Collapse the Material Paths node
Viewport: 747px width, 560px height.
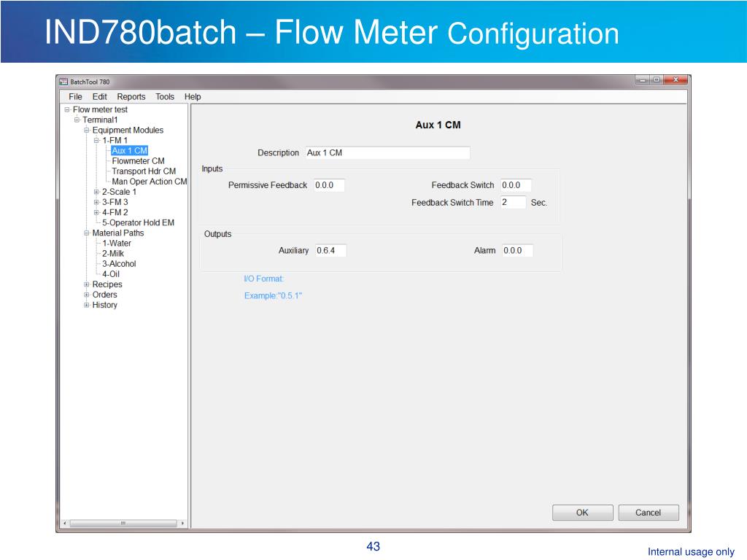pyautogui.click(x=87, y=233)
